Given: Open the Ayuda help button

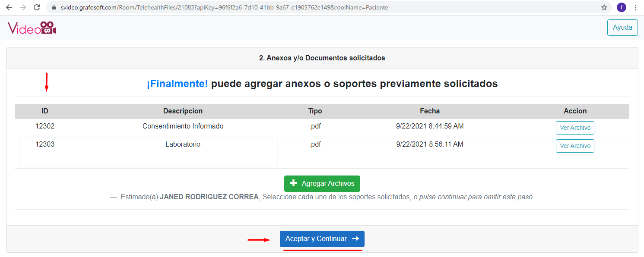Looking at the screenshot, I should (x=622, y=27).
